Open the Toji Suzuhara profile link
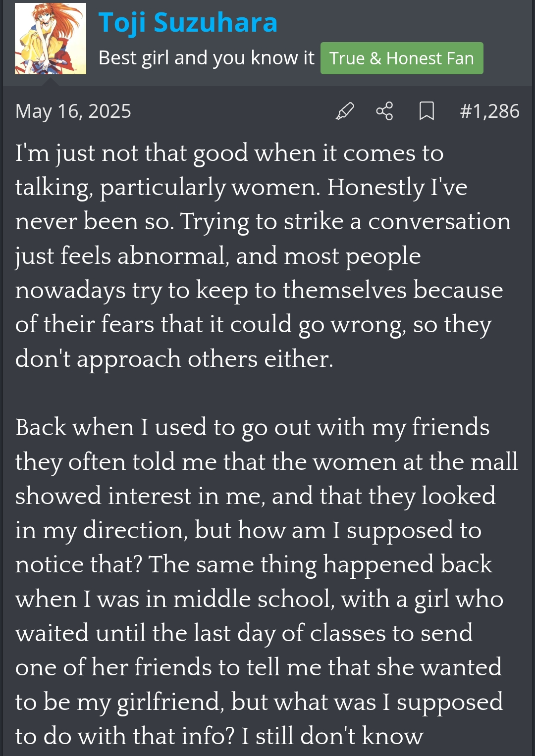Image resolution: width=535 pixels, height=756 pixels. [x=188, y=22]
